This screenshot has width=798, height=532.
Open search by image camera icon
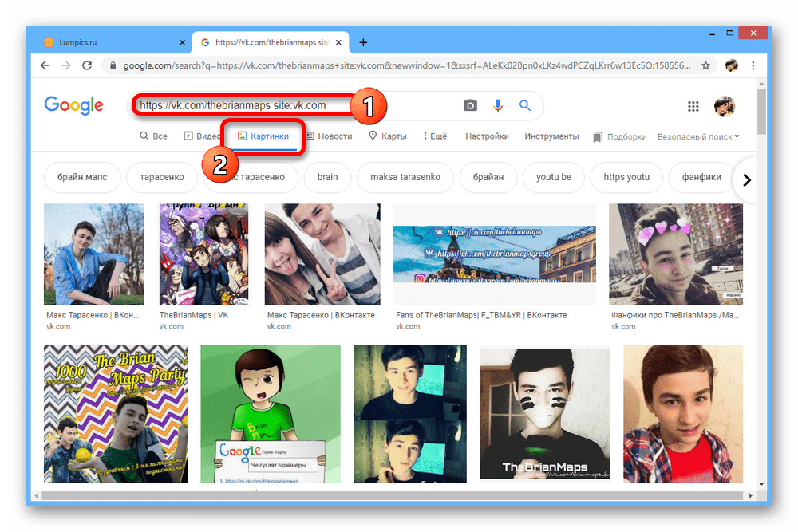(x=471, y=105)
